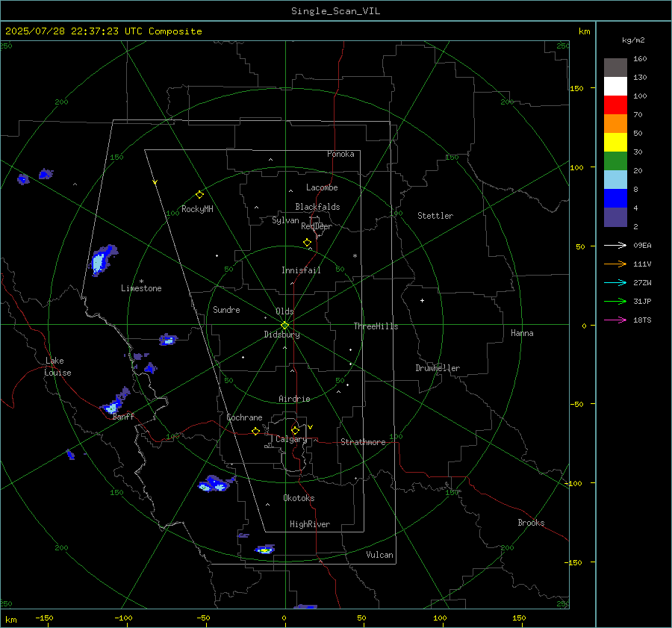Click the green 20–30 legend swatch

click(x=615, y=161)
